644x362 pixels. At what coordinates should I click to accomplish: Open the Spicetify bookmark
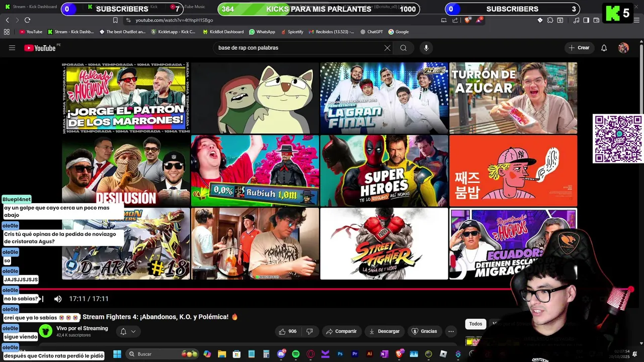pos(292,32)
